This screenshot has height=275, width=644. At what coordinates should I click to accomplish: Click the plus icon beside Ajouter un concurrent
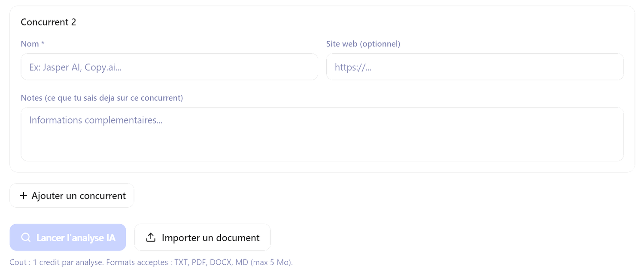tap(24, 196)
